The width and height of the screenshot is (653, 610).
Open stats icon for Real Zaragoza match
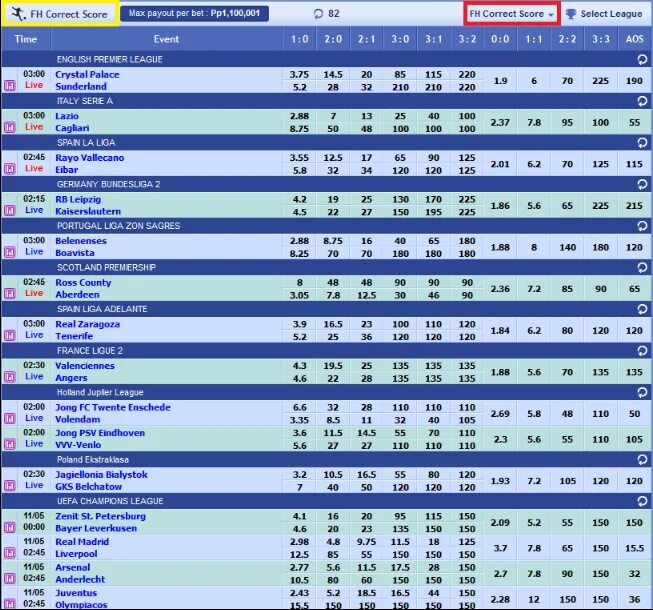[x=10, y=336]
